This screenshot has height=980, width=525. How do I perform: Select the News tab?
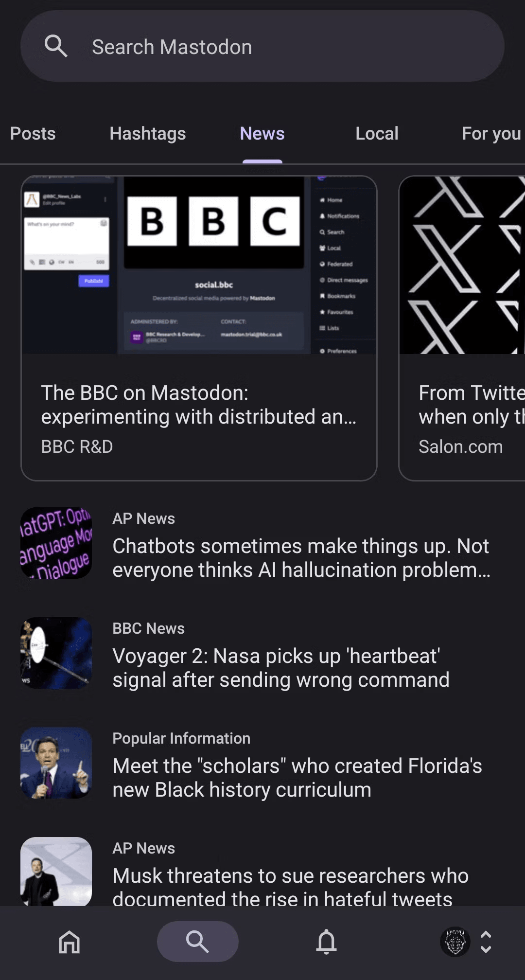[262, 134]
